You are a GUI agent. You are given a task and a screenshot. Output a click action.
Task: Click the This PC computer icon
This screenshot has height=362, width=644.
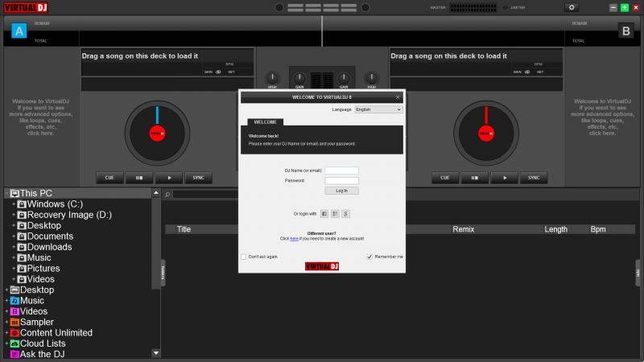coord(14,193)
